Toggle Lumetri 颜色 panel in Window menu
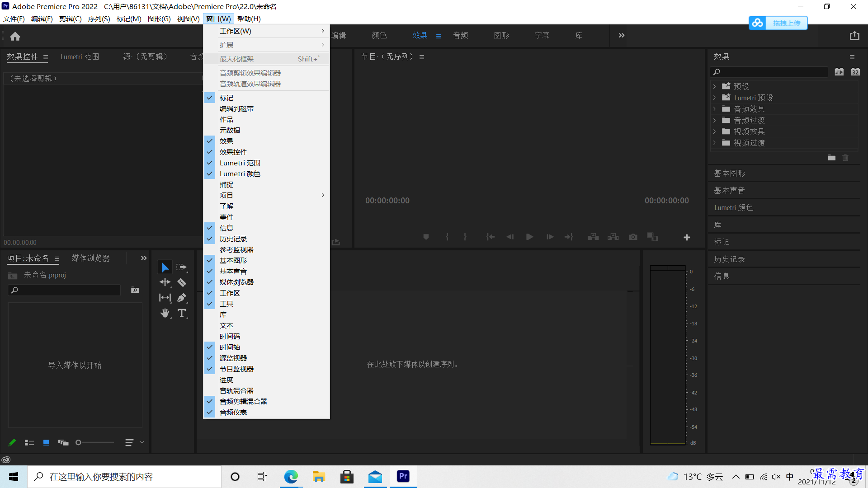This screenshot has width=868, height=488. 267,174
